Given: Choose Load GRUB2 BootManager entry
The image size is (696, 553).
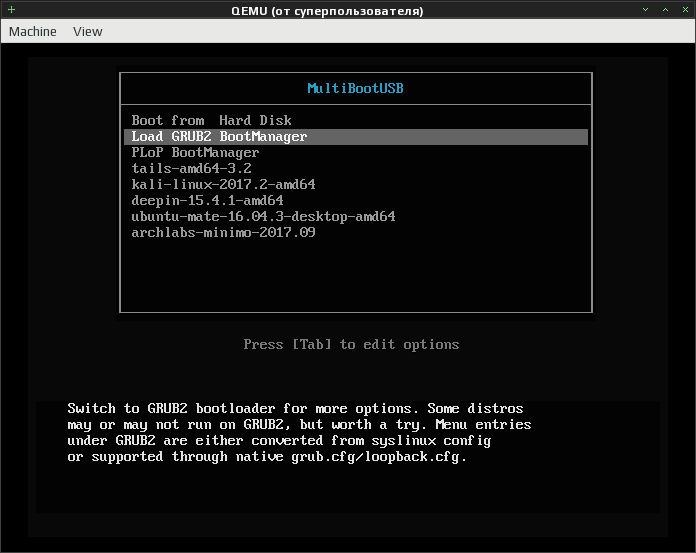Looking at the screenshot, I should coord(356,137).
